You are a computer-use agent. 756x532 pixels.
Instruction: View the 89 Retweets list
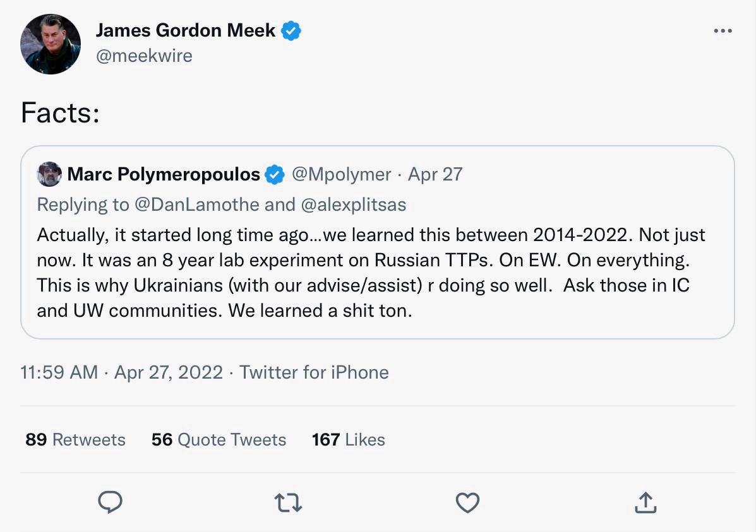(x=75, y=439)
